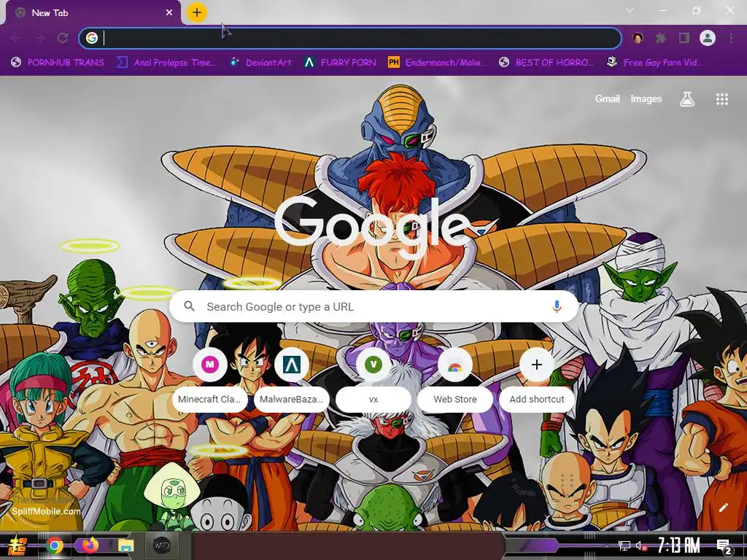
Task: Reload the current page
Action: [63, 38]
